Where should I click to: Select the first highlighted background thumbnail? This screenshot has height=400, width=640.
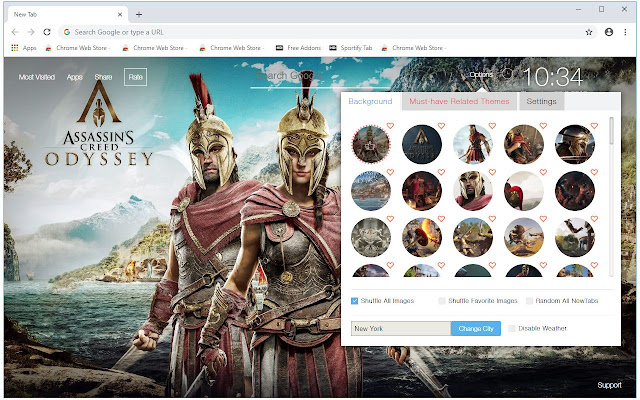[x=371, y=144]
